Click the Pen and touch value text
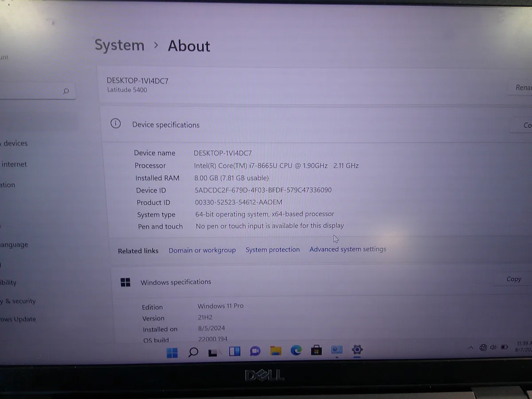 [x=270, y=226]
